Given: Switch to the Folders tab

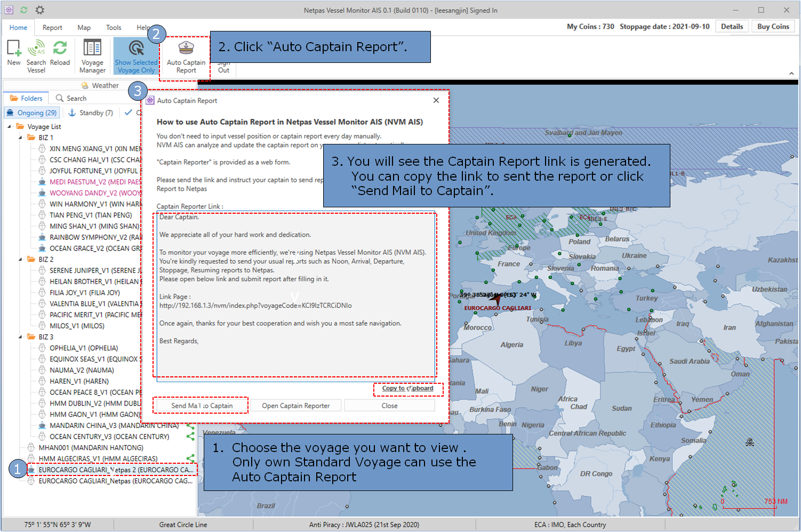Looking at the screenshot, I should click(x=26, y=98).
